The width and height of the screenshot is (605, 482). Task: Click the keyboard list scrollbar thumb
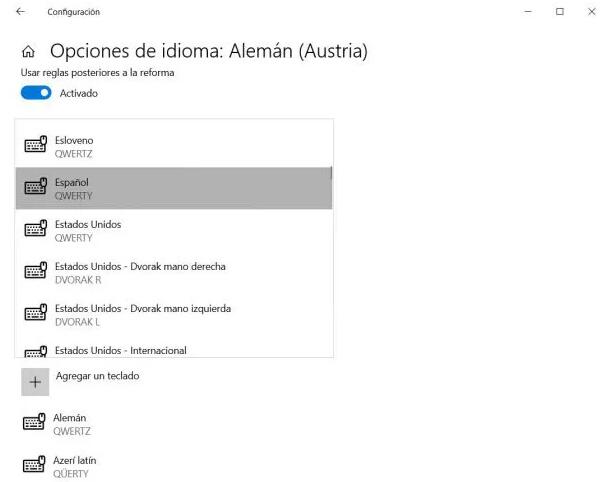(331, 173)
